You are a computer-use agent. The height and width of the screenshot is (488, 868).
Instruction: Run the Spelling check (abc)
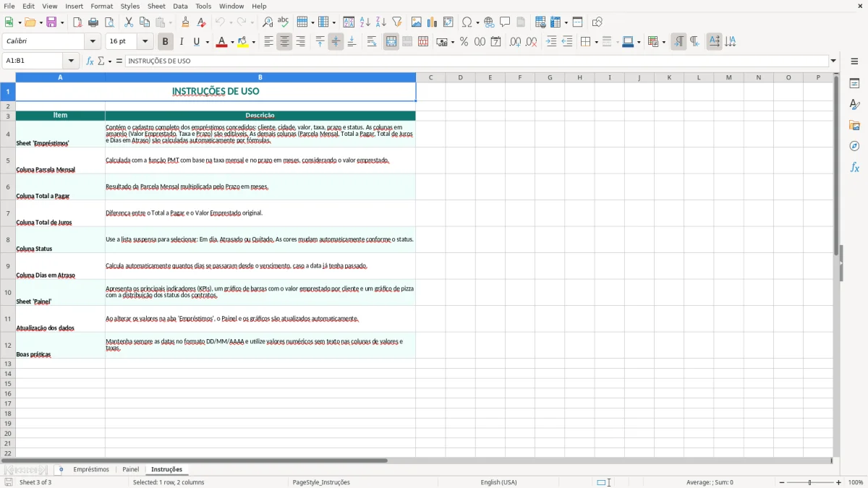[x=283, y=22]
